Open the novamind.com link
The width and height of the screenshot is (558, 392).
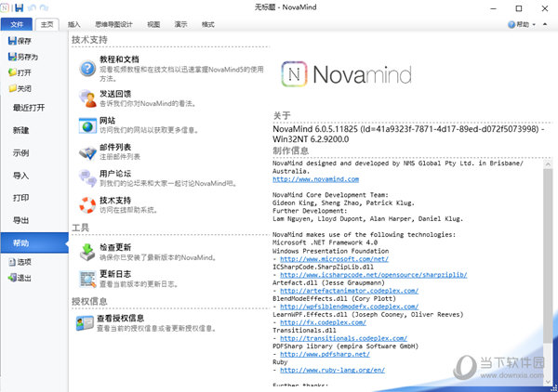click(315, 179)
